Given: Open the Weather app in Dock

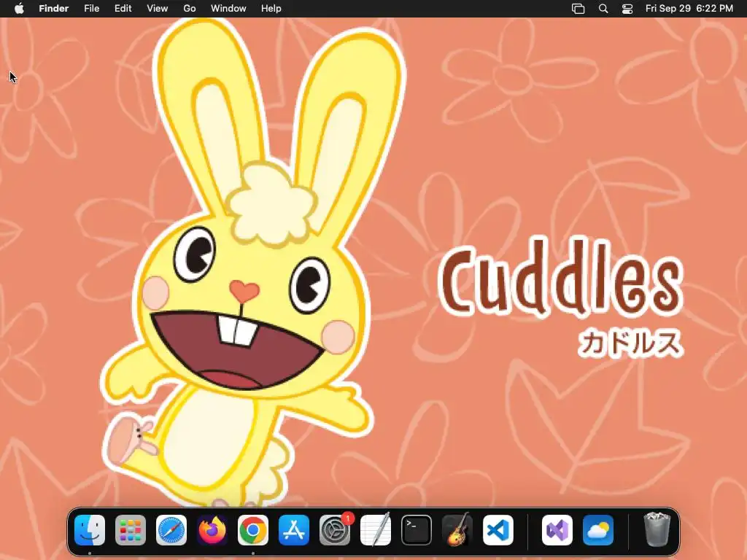Looking at the screenshot, I should pos(598,530).
